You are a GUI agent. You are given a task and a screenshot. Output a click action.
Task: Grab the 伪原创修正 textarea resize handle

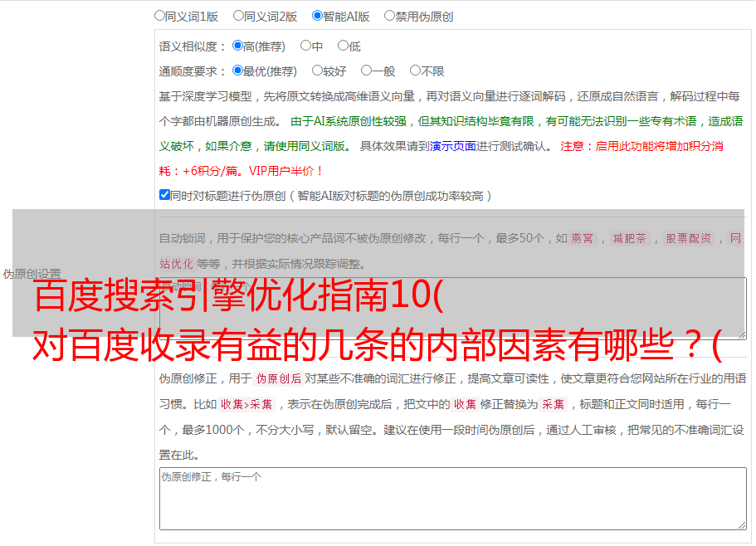(742, 526)
